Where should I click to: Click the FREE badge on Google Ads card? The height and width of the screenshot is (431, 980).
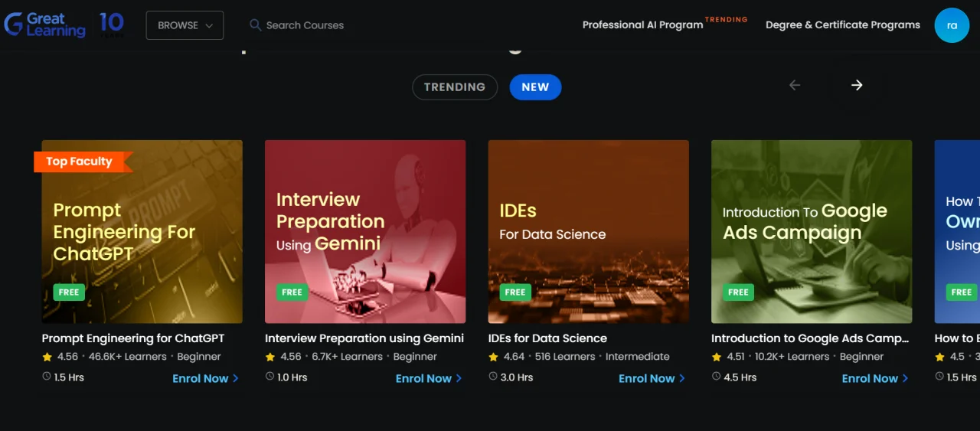(x=738, y=292)
